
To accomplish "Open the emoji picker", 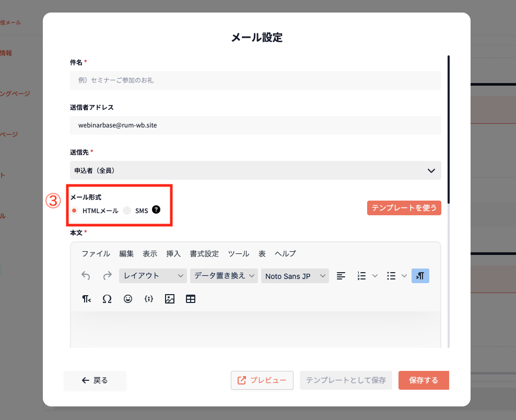I will click(128, 299).
